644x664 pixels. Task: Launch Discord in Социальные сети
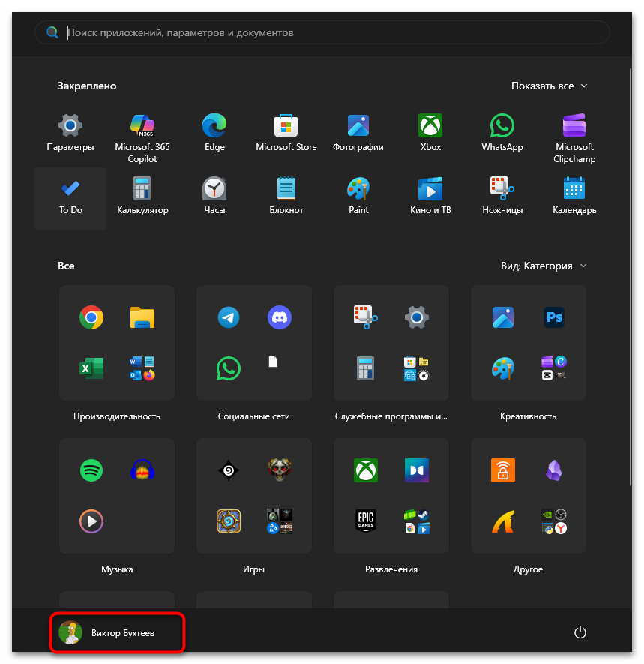click(279, 317)
